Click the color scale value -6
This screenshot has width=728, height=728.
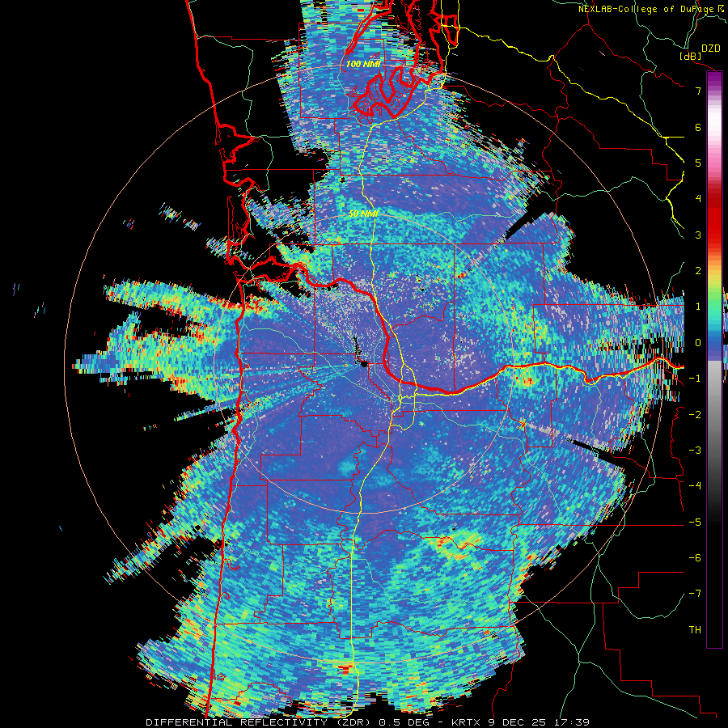[695, 558]
